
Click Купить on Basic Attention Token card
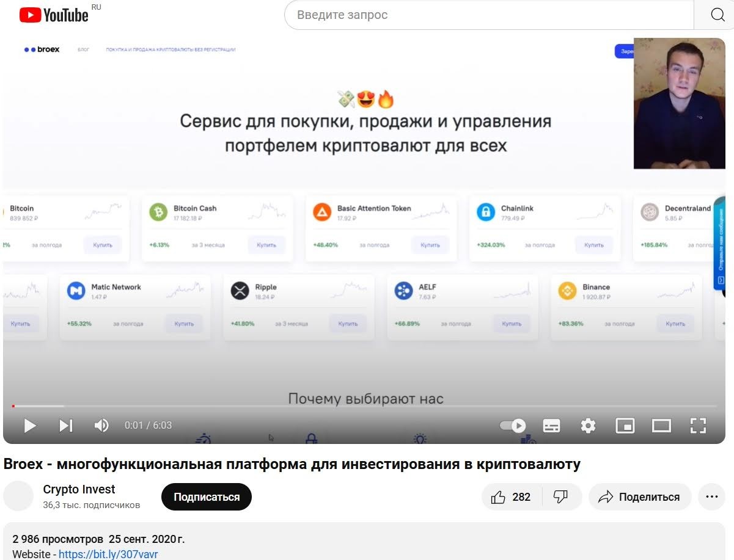(430, 245)
